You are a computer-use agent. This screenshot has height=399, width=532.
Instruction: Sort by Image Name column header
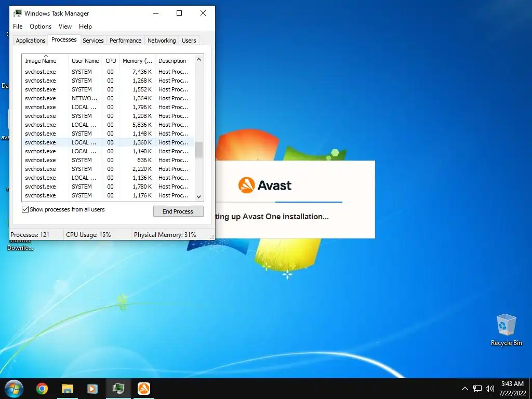(45, 61)
